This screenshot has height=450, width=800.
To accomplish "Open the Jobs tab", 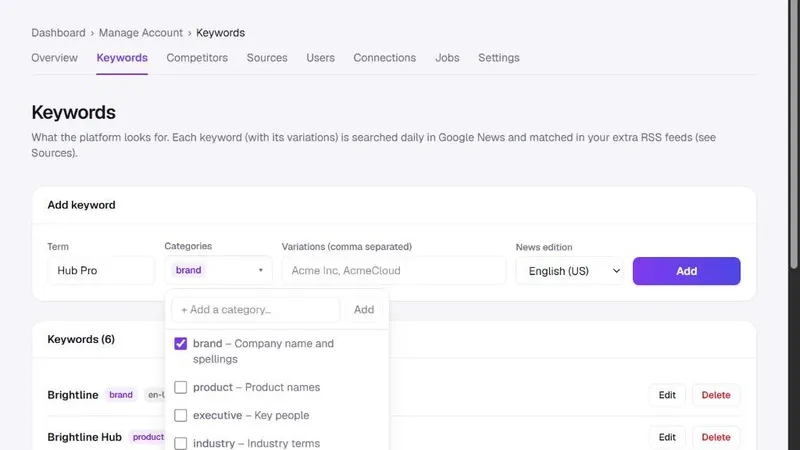I will 447,58.
